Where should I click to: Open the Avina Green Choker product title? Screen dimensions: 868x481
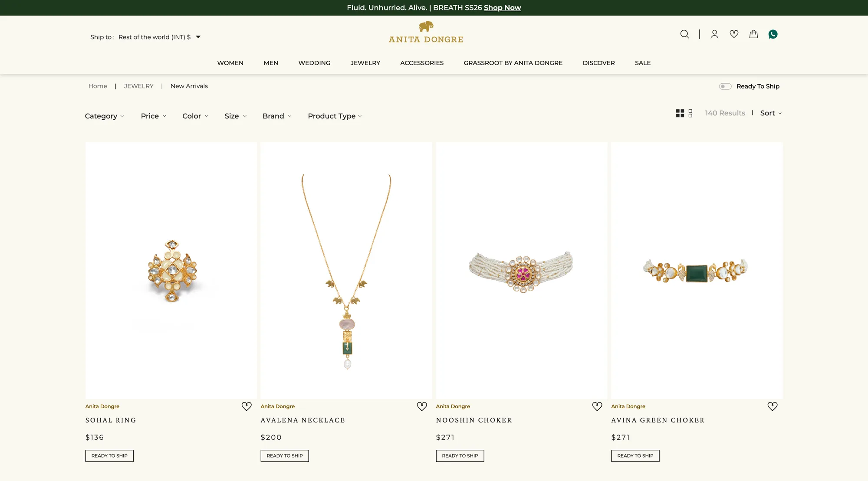658,420
